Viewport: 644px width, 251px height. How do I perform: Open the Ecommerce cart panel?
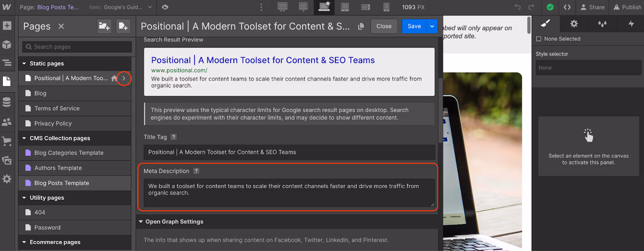pyautogui.click(x=7, y=141)
